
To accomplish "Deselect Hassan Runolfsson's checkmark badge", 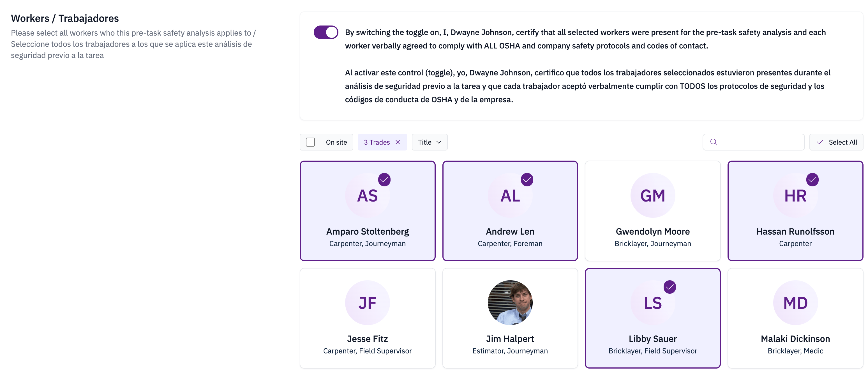I will pos(812,180).
